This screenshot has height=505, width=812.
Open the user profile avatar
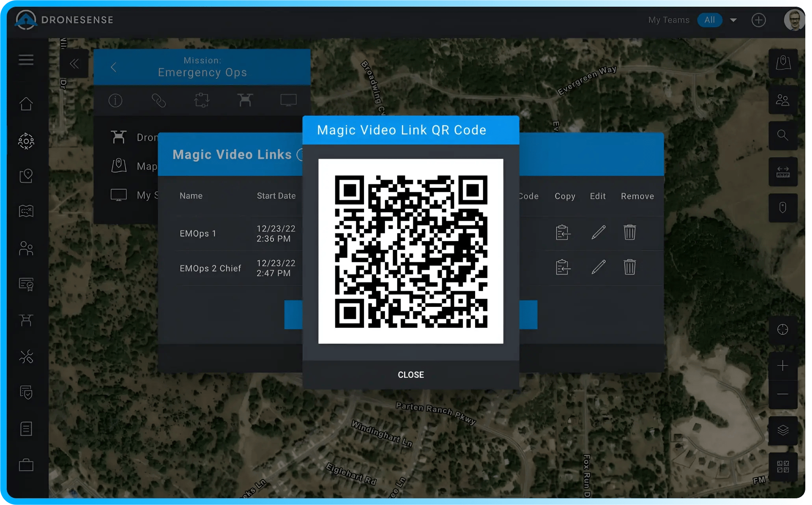(794, 20)
